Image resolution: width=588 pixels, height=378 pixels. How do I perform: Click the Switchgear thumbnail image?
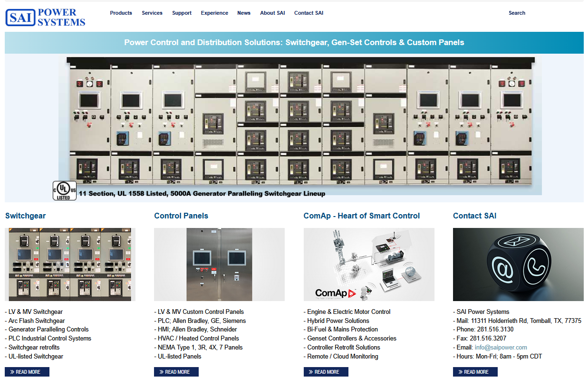click(70, 265)
